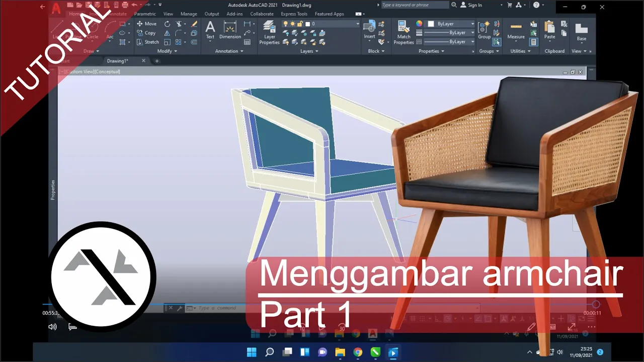Click the Featured Apps tab

(x=329, y=14)
